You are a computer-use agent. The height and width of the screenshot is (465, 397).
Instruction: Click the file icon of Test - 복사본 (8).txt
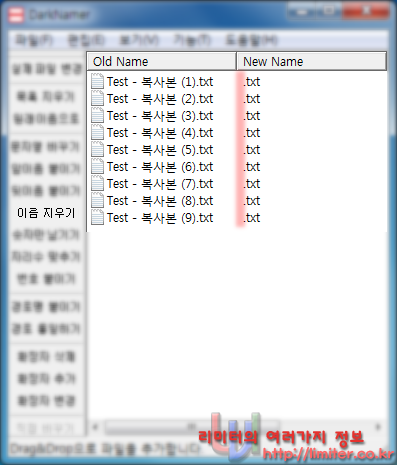97,201
